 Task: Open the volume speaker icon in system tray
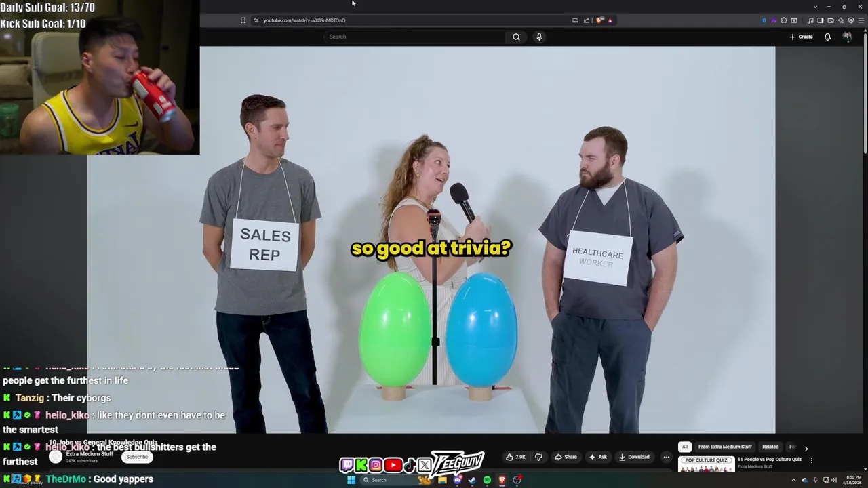point(834,480)
